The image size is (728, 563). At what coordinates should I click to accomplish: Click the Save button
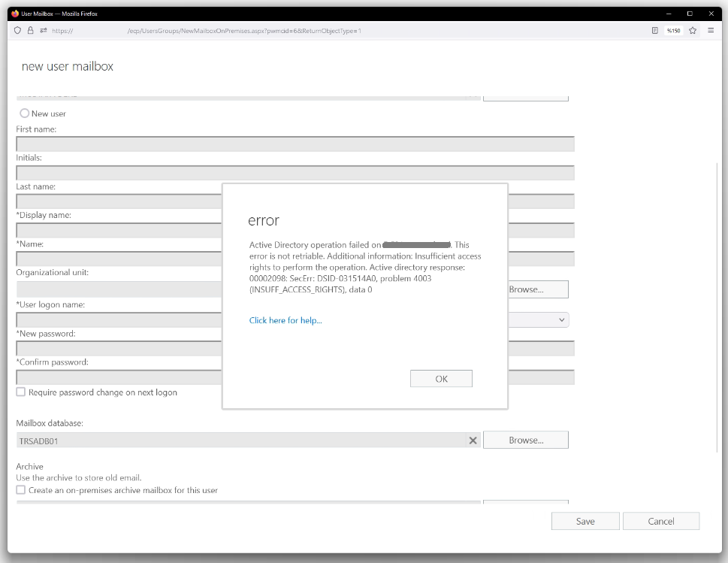coord(585,521)
